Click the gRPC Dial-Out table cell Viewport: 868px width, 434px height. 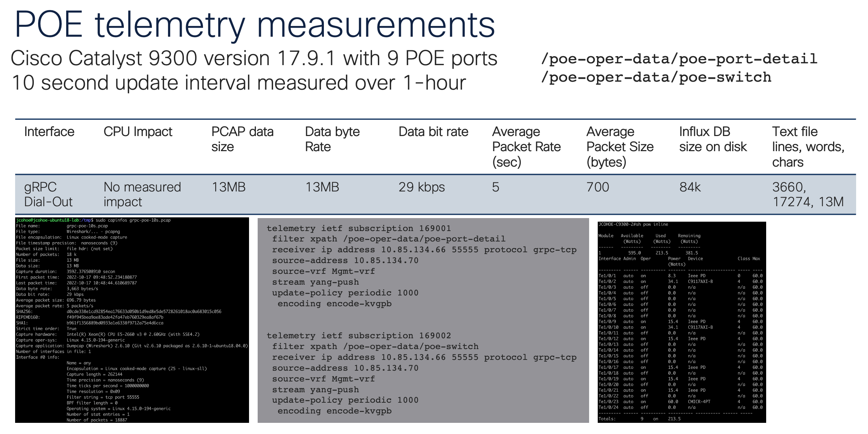pyautogui.click(x=48, y=194)
